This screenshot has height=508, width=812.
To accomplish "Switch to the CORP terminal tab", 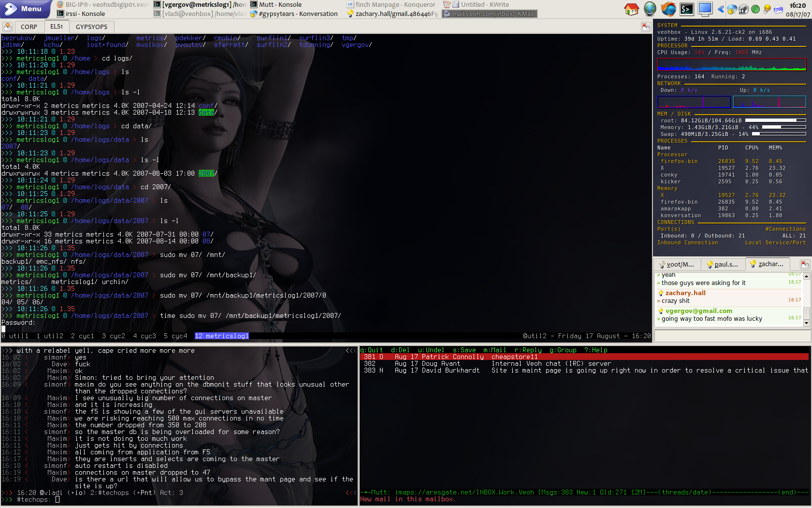I will click(29, 27).
